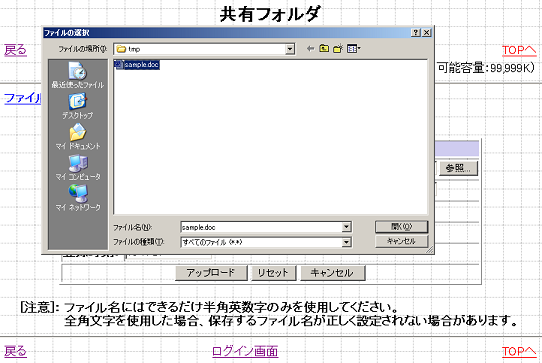
Task: Open the view menu icon
Action: click(x=353, y=49)
